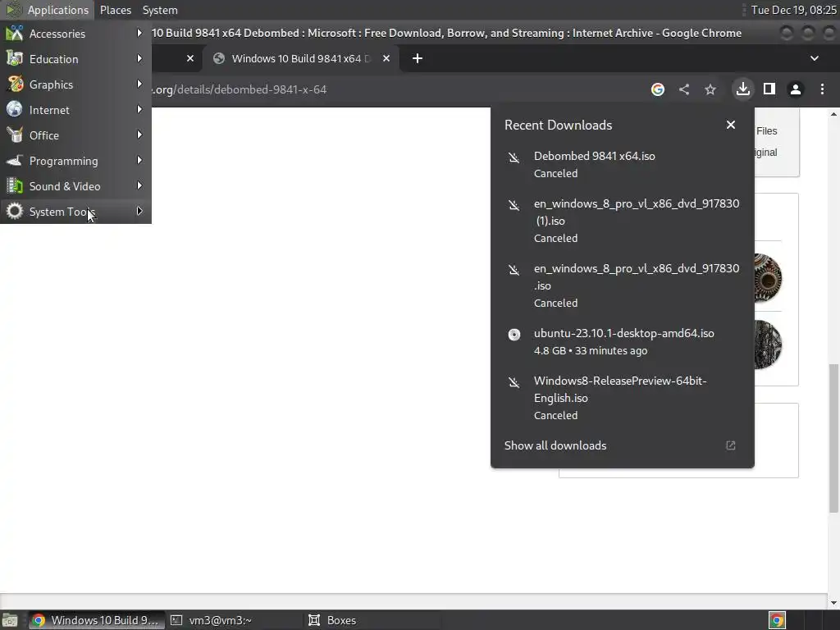Expand the arrow next to Graphics
The width and height of the screenshot is (840, 630).
click(139, 84)
